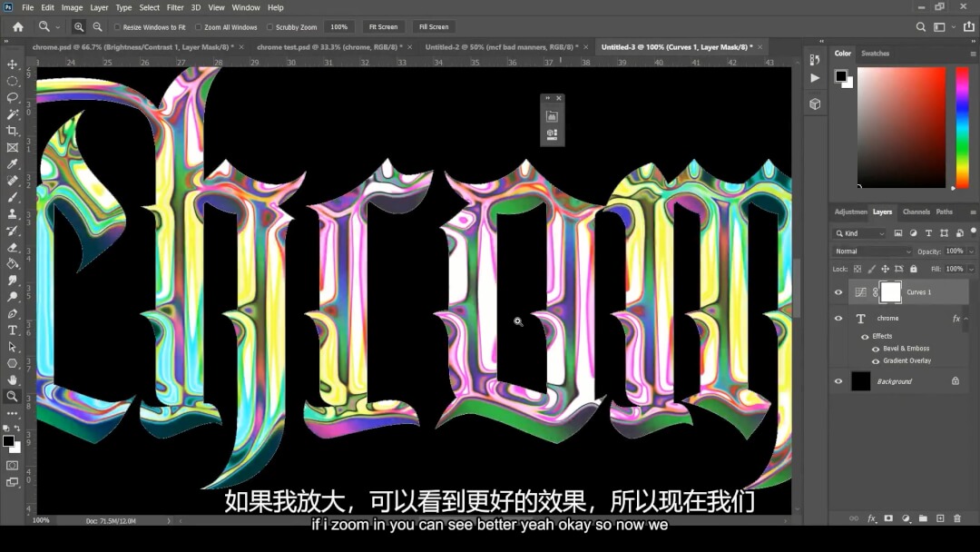Hide the Curves 1 layer
Viewport: 980px width, 552px height.
click(838, 292)
